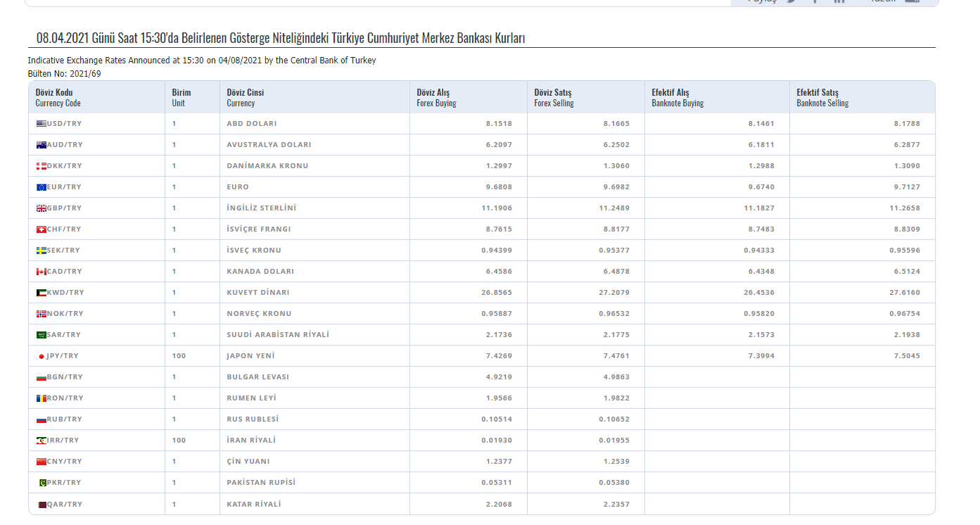Click the Kuwaiti flag icon for KWD/TRY
Viewport: 980px width, 525px height.
[41, 293]
